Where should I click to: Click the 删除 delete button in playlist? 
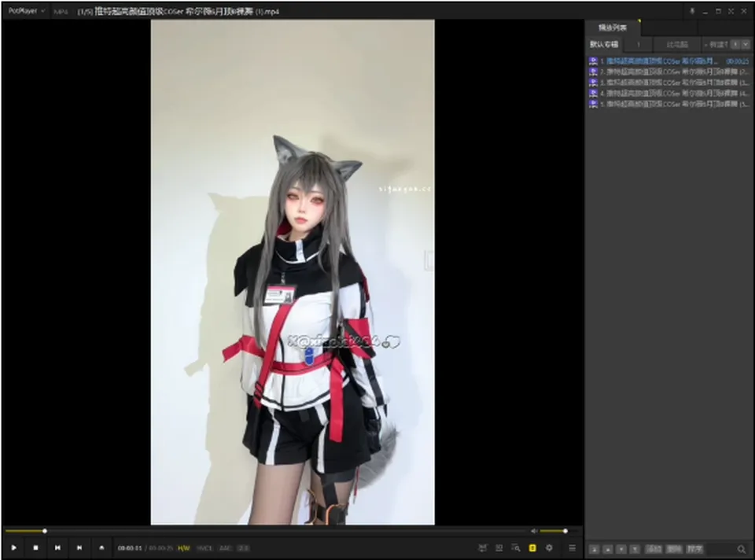click(674, 550)
